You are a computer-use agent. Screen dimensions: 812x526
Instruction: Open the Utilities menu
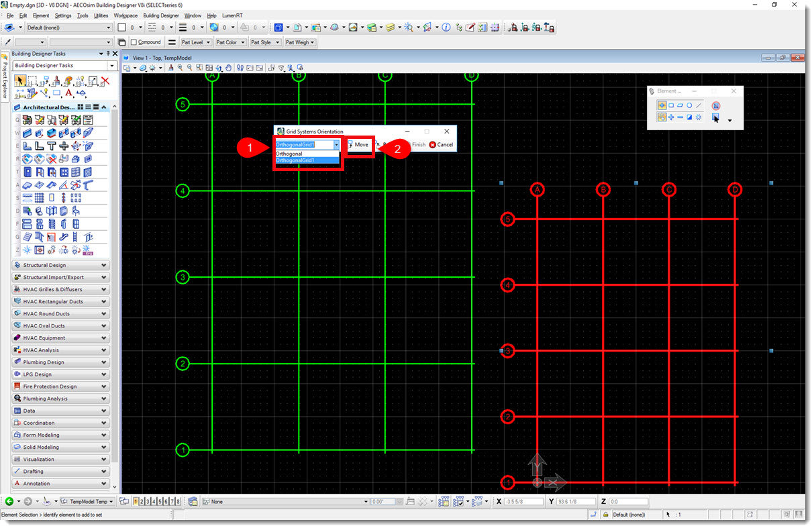101,15
